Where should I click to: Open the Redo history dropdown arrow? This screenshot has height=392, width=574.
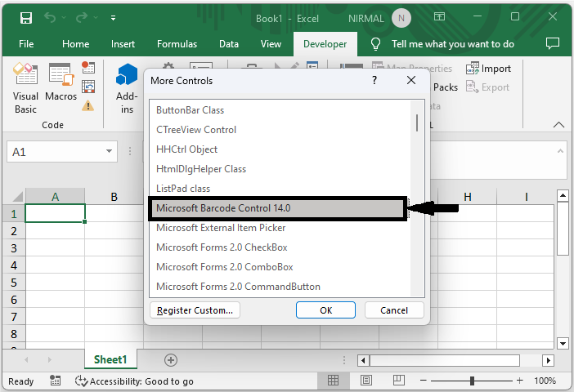click(x=96, y=17)
